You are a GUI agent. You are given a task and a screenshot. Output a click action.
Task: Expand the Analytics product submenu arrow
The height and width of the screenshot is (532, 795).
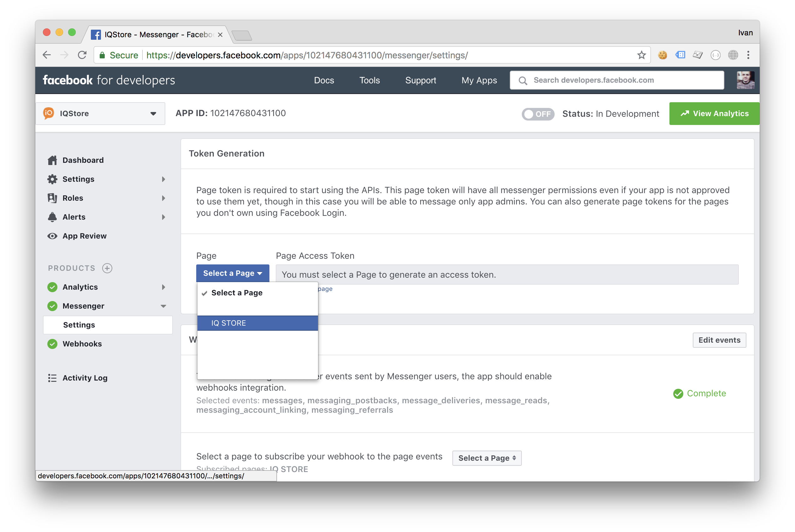163,287
